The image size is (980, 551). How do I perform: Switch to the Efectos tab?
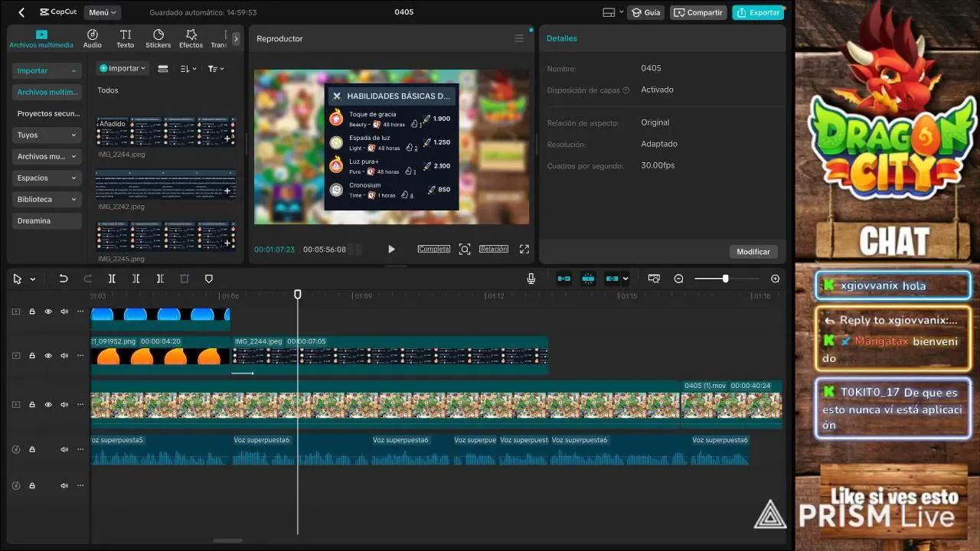click(x=191, y=39)
